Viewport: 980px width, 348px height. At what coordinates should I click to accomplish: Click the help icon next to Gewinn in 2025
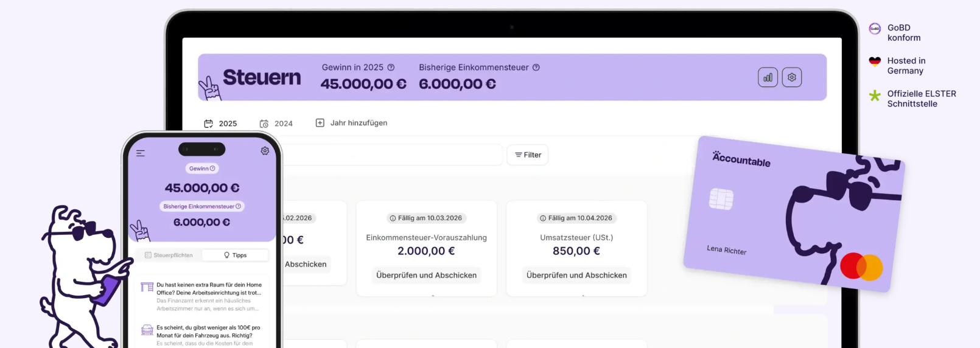coord(391,68)
